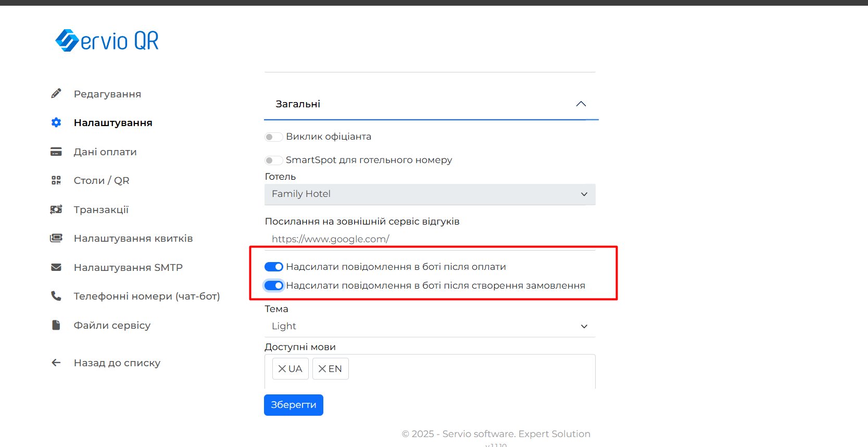Collapse the Загальні section chevron
This screenshot has height=447, width=868.
pos(581,104)
